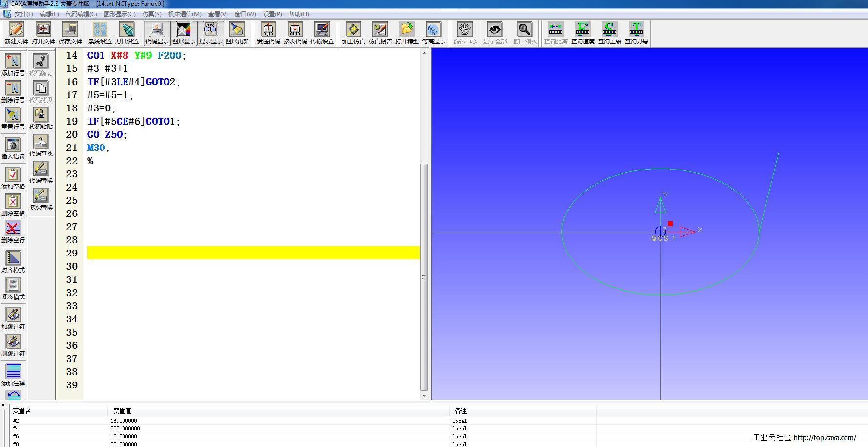Click the 查询距离 query distance icon

point(556,33)
